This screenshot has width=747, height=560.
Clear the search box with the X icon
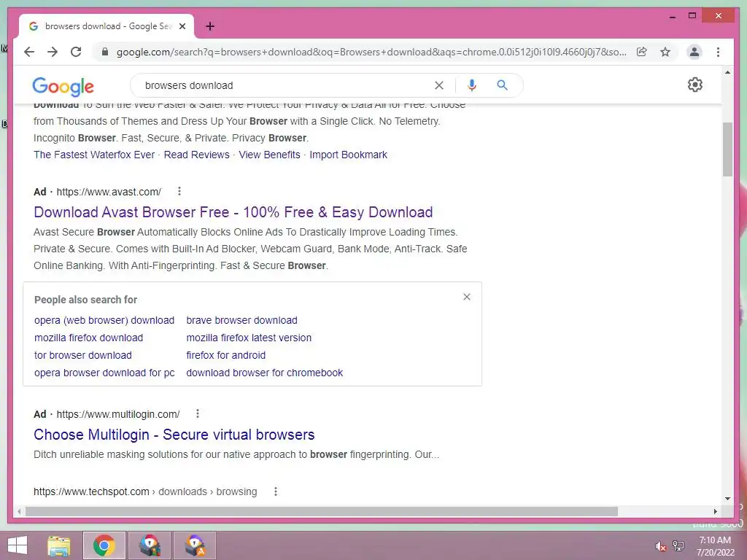[438, 85]
